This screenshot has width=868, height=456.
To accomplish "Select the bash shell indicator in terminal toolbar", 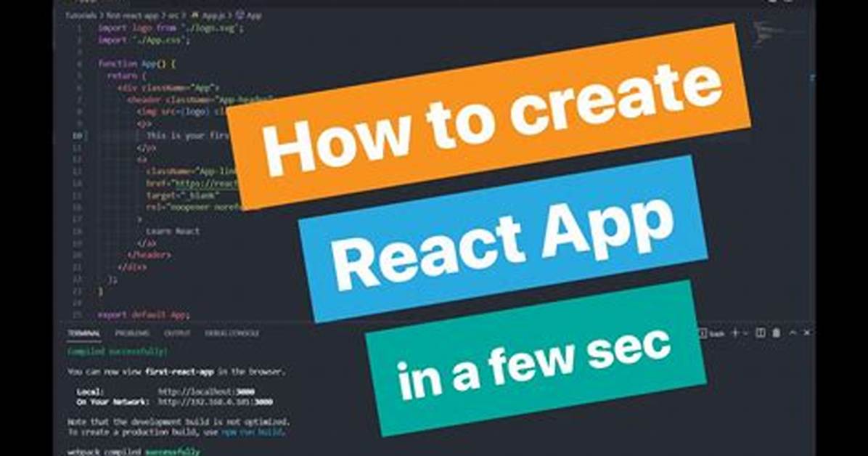I will [x=713, y=333].
